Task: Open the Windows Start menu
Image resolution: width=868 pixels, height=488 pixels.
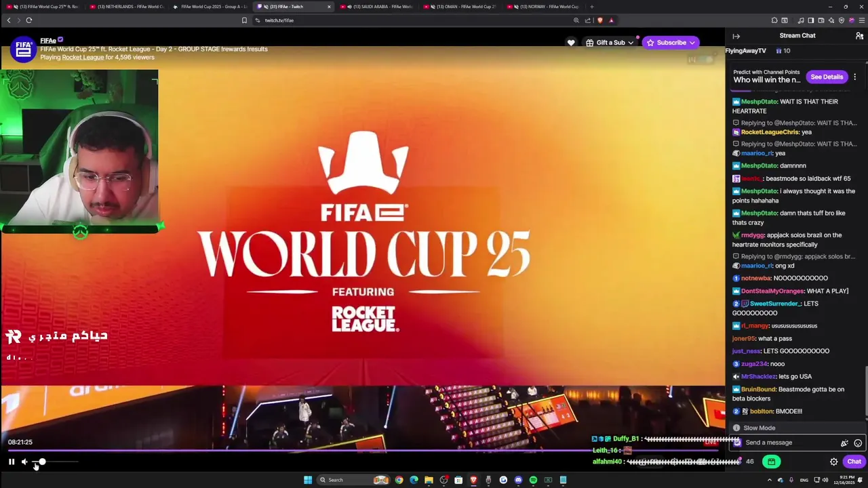Action: [308, 480]
